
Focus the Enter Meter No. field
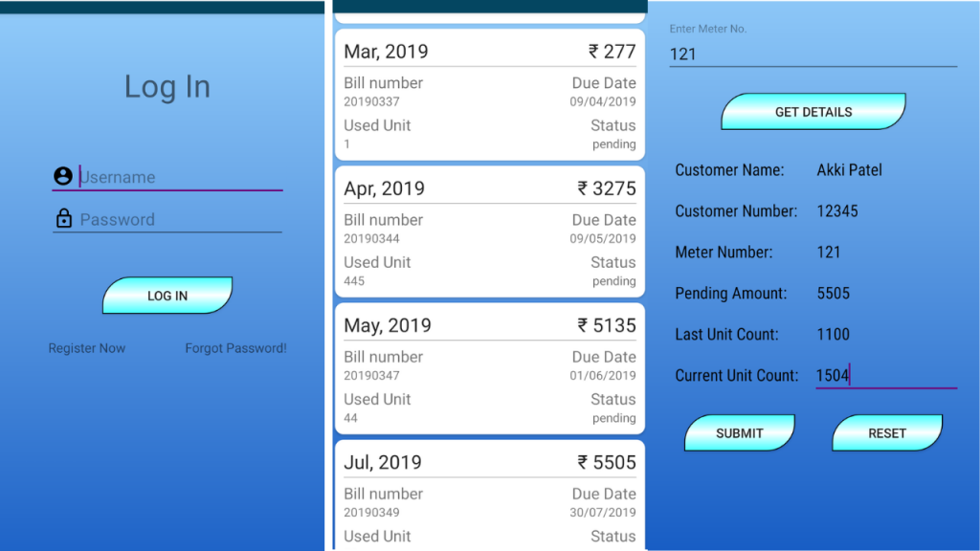point(813,54)
